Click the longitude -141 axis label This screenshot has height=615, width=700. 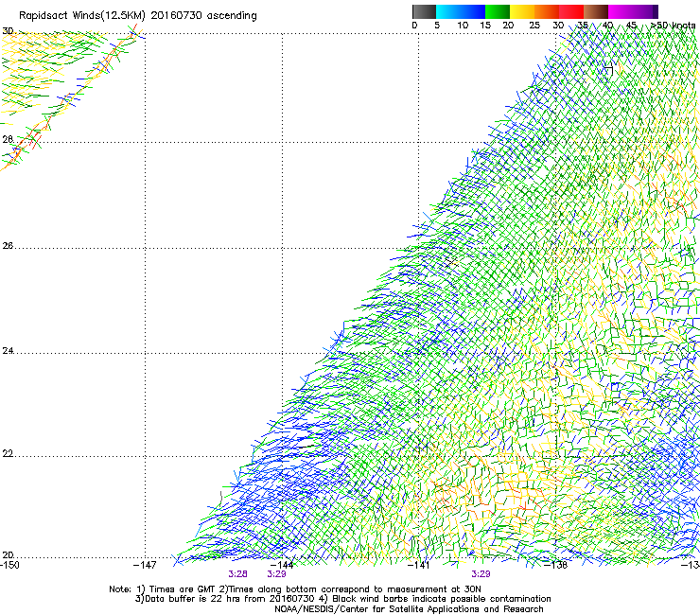[419, 565]
